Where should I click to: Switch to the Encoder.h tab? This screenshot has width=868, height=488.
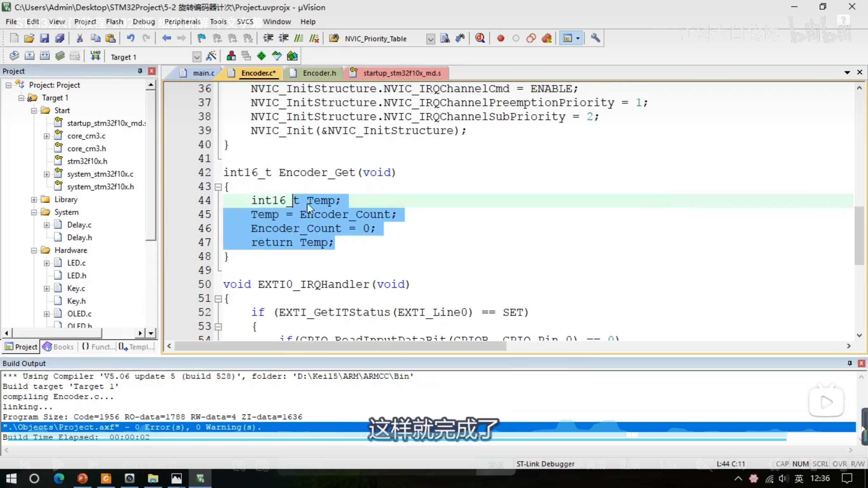(319, 73)
